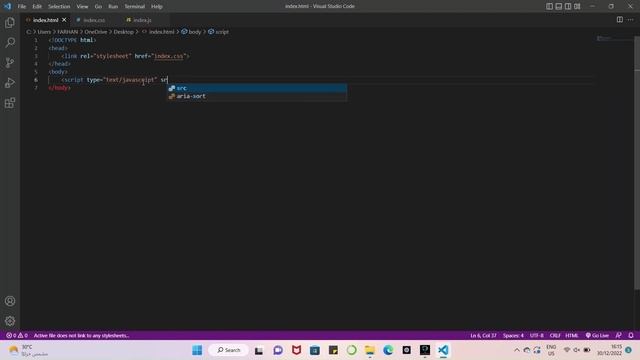Open Go to Line via Ln 6 indicator
This screenshot has height=360, width=640.
pyautogui.click(x=483, y=336)
